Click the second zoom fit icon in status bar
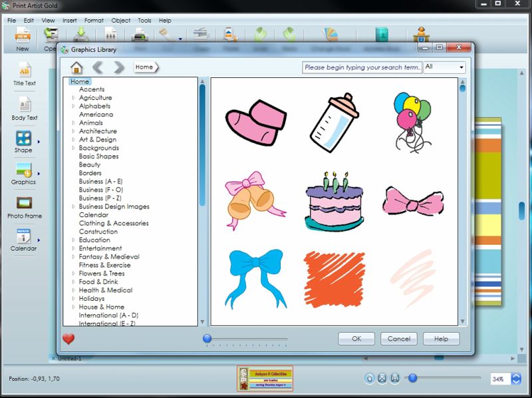 (x=382, y=378)
